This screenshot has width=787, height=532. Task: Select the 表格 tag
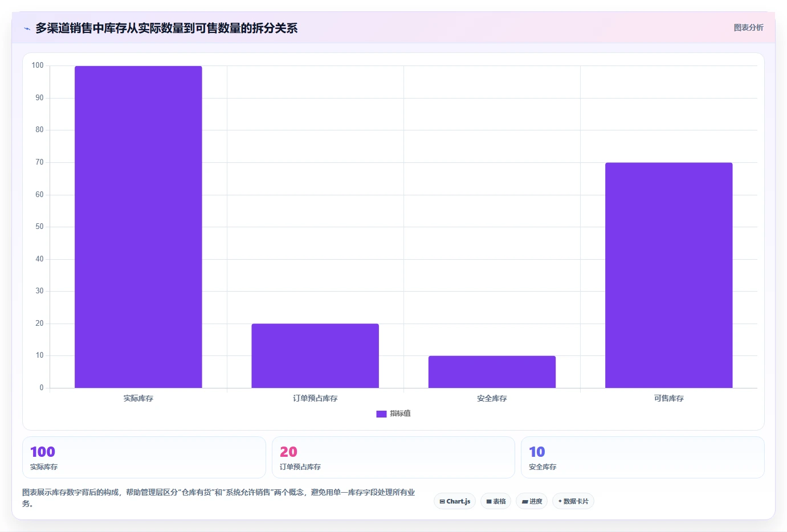pos(496,501)
